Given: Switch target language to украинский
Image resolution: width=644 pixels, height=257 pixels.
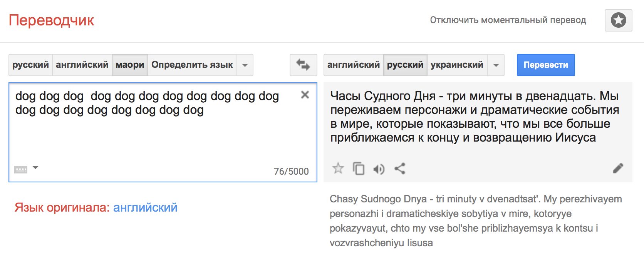Looking at the screenshot, I should tap(456, 65).
